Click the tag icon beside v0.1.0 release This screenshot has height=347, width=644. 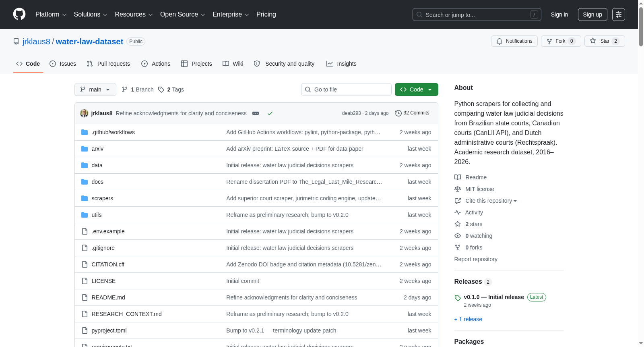point(458,298)
